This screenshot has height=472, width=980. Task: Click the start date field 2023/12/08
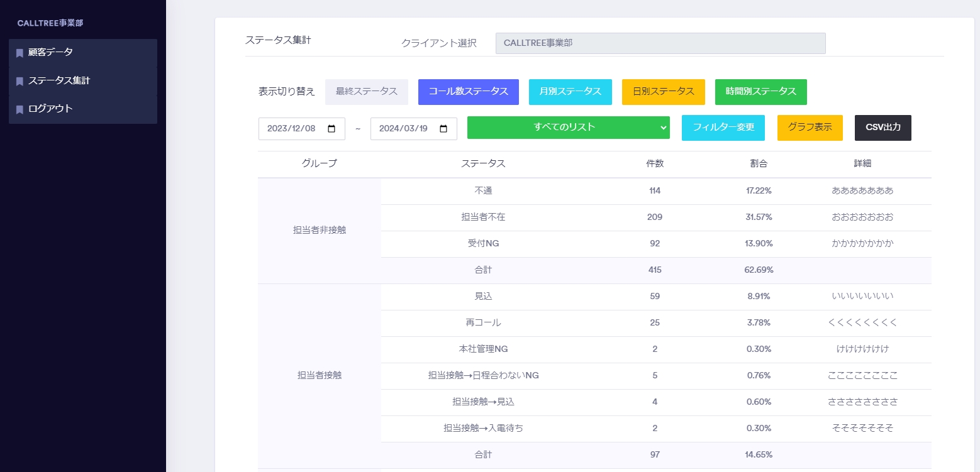302,128
